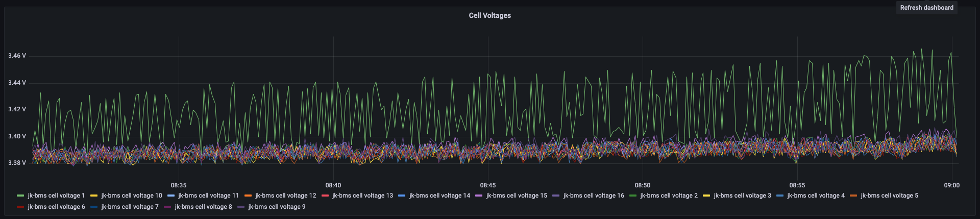This screenshot has height=219, width=980.
Task: Show only jk-bms cell voltage 13 series
Action: tap(362, 196)
